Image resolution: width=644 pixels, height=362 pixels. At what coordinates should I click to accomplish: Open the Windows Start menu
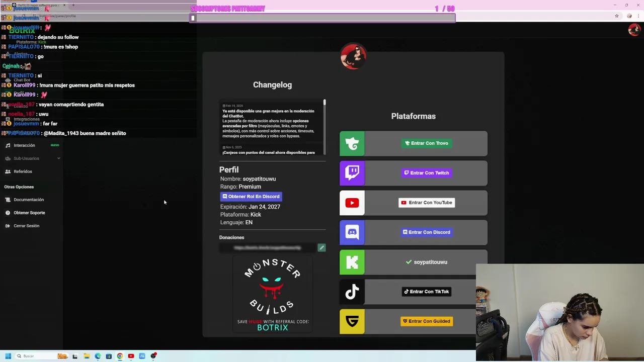tap(8, 356)
